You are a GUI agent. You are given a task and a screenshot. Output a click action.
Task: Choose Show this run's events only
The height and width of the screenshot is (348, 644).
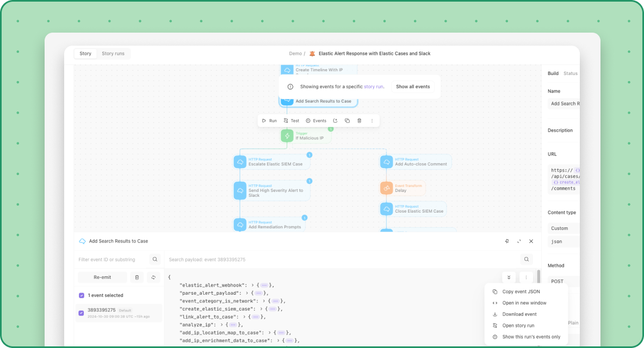coord(526,337)
